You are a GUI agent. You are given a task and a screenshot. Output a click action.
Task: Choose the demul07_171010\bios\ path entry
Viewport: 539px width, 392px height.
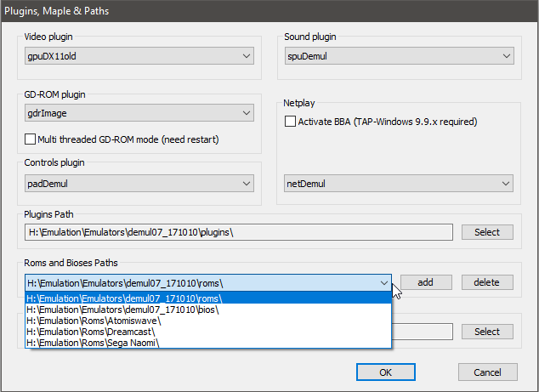pos(208,310)
